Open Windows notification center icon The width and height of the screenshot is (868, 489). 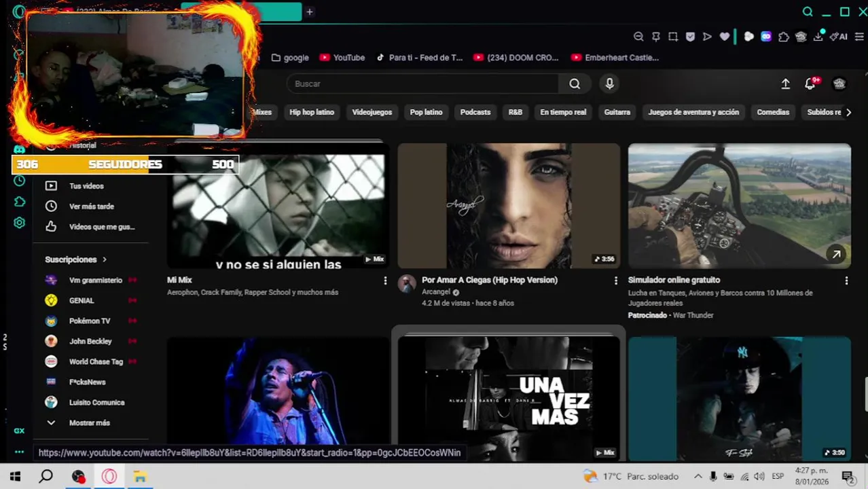point(848,476)
